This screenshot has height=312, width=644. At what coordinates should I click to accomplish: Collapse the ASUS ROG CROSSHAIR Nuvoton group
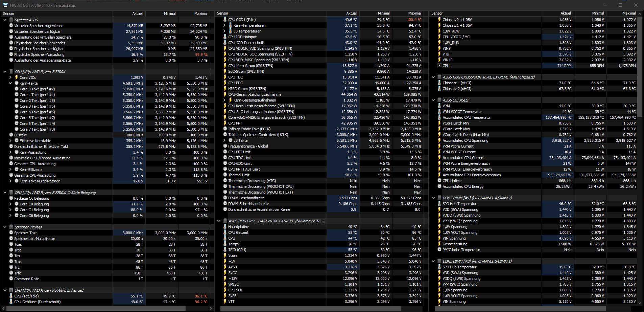219,221
